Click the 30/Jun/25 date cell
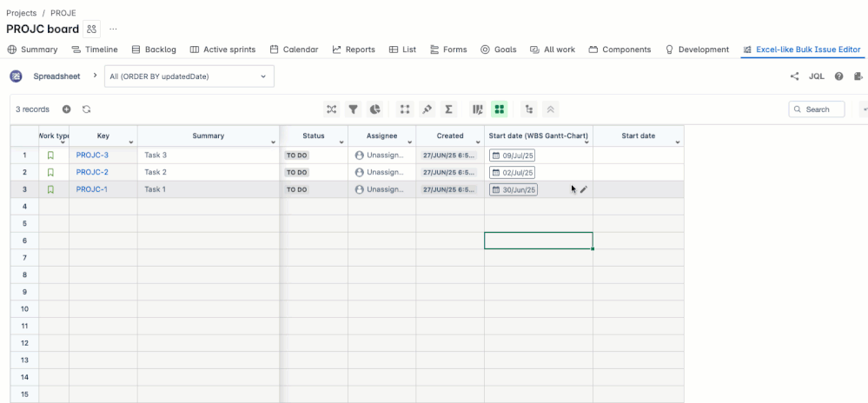 [x=514, y=190]
